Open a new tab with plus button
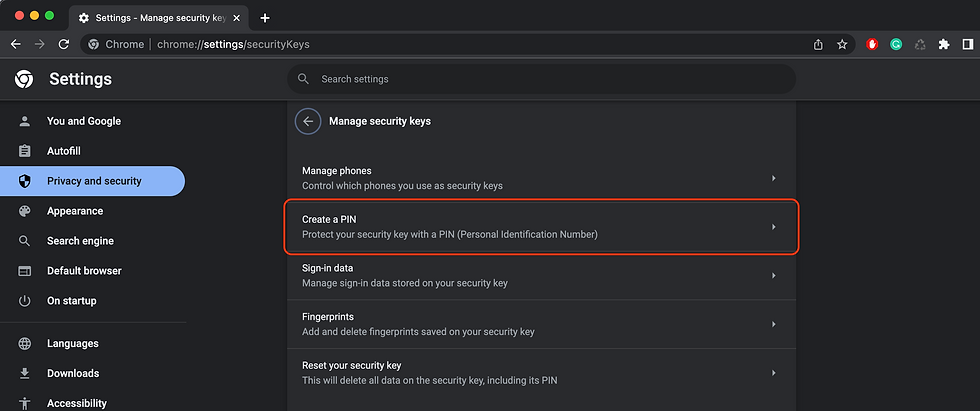980x411 pixels. [x=265, y=18]
